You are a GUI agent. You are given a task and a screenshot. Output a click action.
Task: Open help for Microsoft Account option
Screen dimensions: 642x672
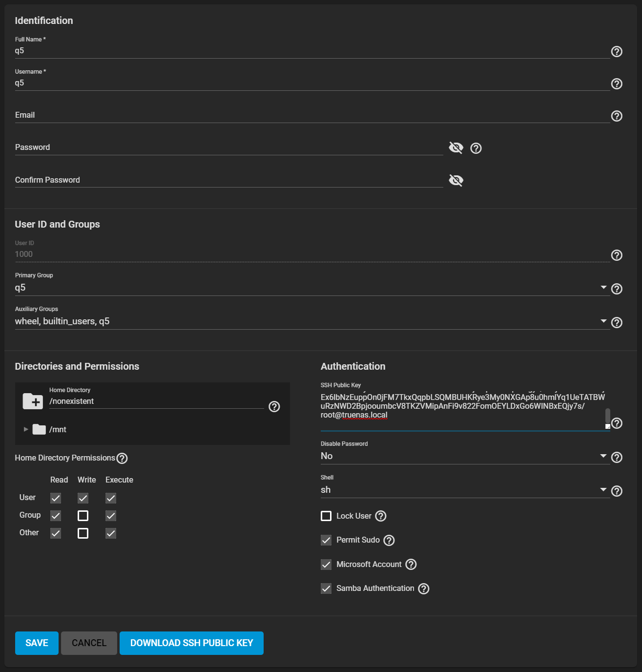pos(411,565)
